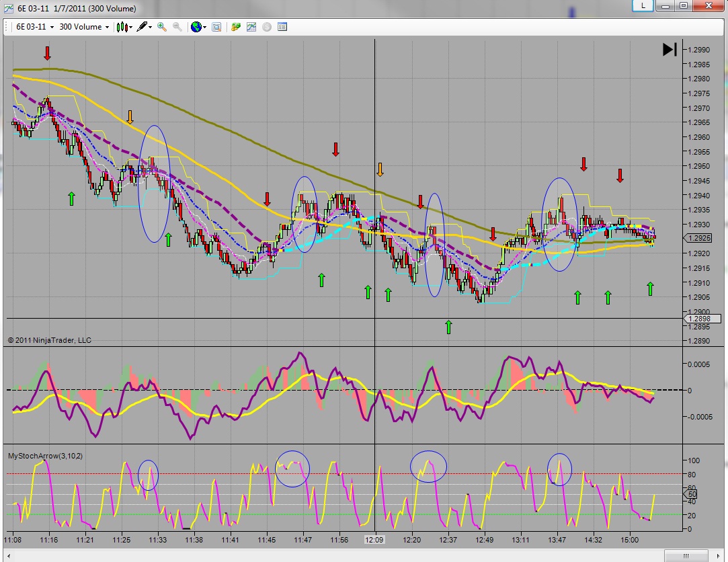Expand the draw tools dropdown arrow
Screen dimensions: 728x562
point(151,28)
